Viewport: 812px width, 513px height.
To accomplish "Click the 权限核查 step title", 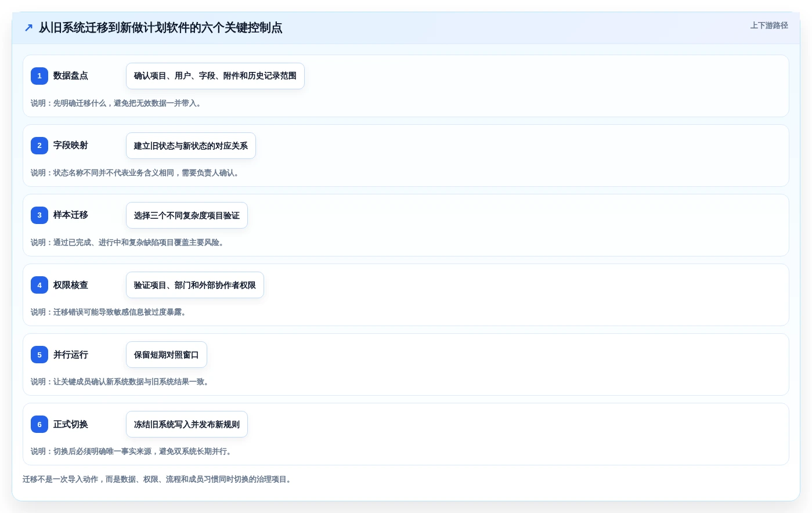I will (71, 285).
